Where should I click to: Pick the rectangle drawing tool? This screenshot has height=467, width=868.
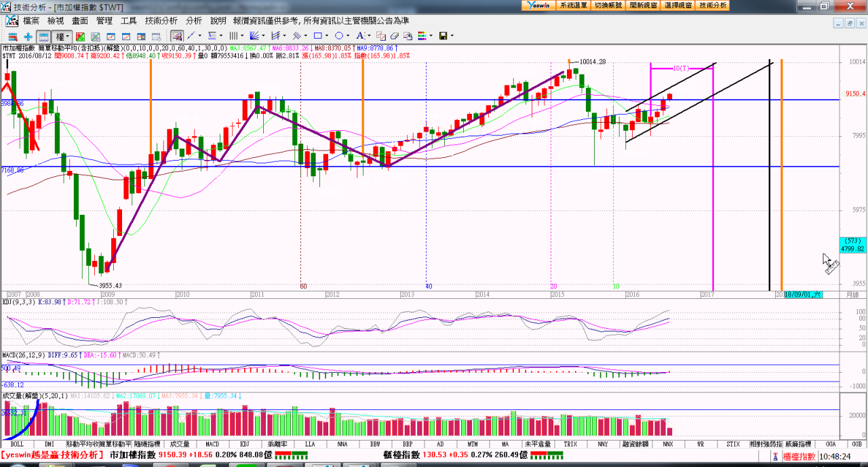coord(317,35)
